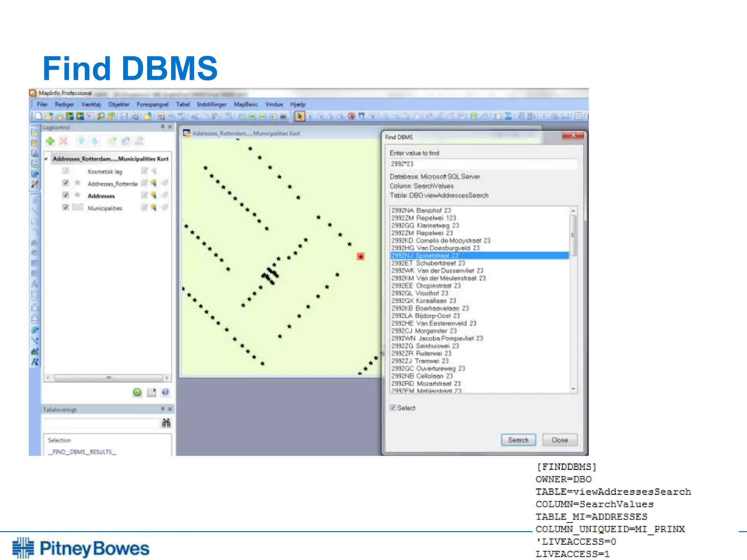Open the Objekter menu
Viewport: 747px width, 560px height.
coord(119,104)
